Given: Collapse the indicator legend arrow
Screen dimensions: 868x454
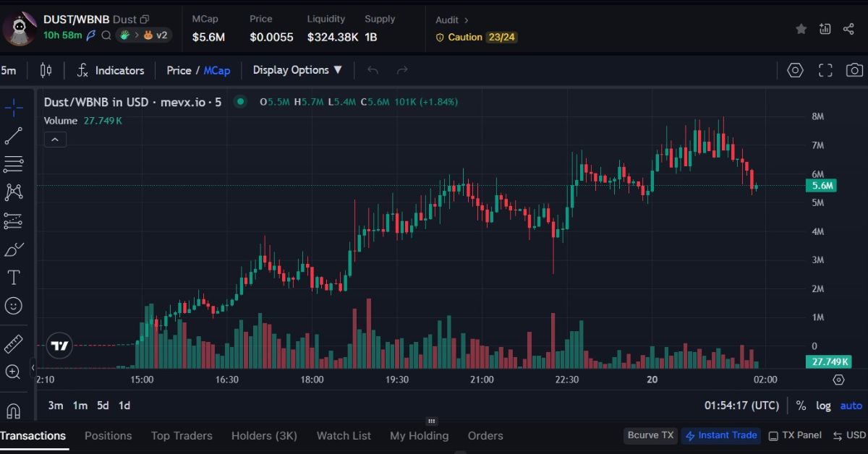Looking at the screenshot, I should pyautogui.click(x=56, y=140).
